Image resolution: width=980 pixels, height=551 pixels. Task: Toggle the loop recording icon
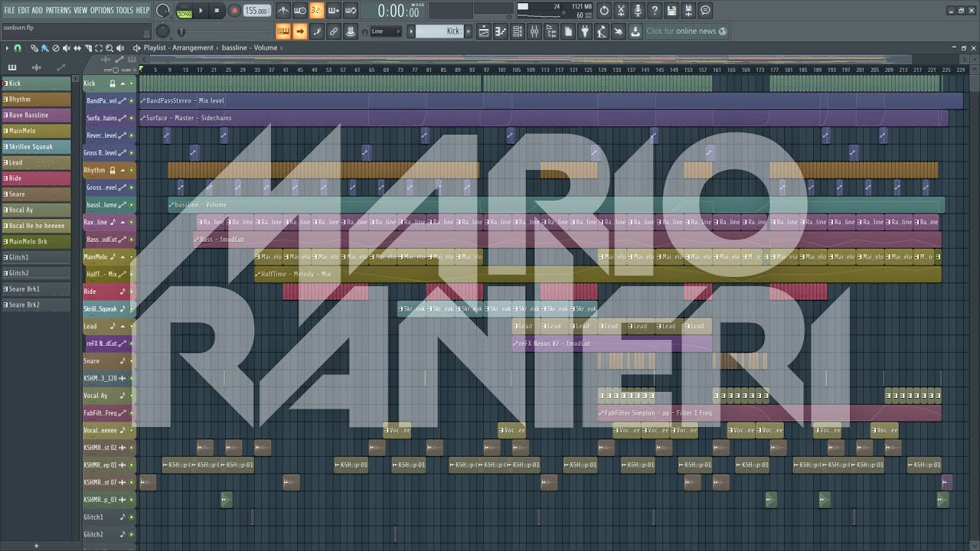[351, 11]
